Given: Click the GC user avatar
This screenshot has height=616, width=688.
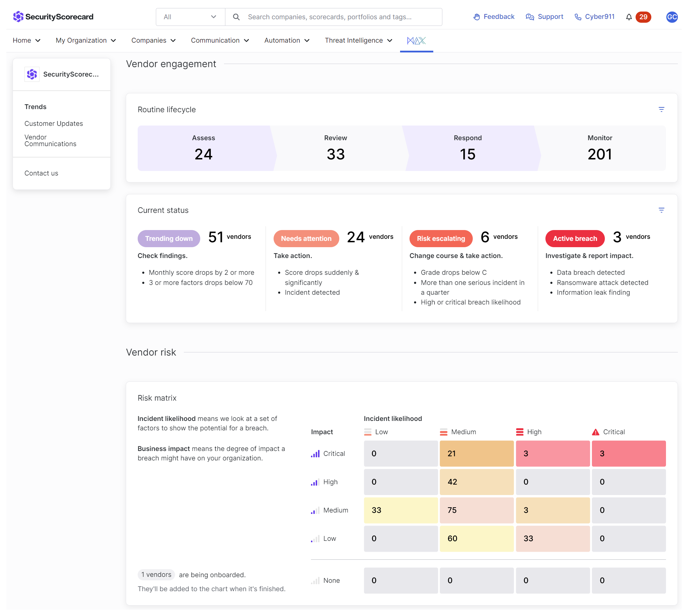Looking at the screenshot, I should coord(672,17).
